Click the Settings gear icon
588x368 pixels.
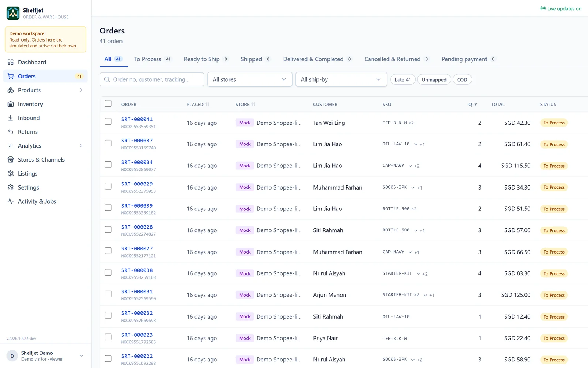tap(11, 187)
